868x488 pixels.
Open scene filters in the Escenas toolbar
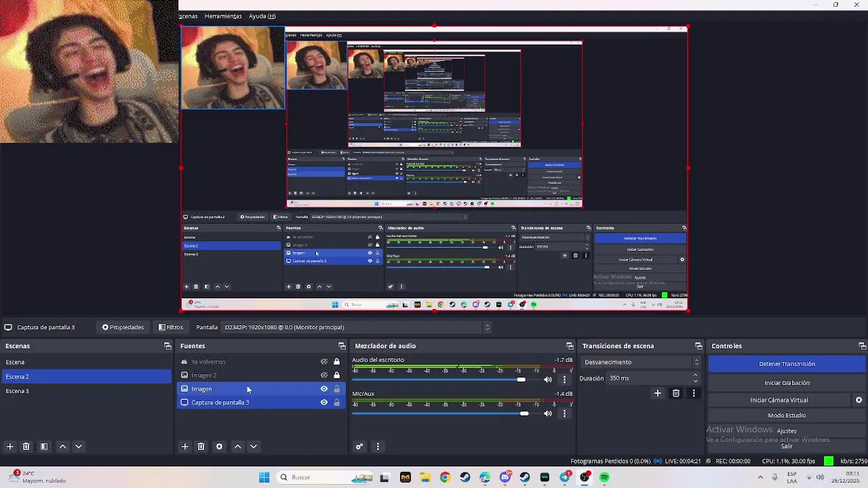point(44,447)
